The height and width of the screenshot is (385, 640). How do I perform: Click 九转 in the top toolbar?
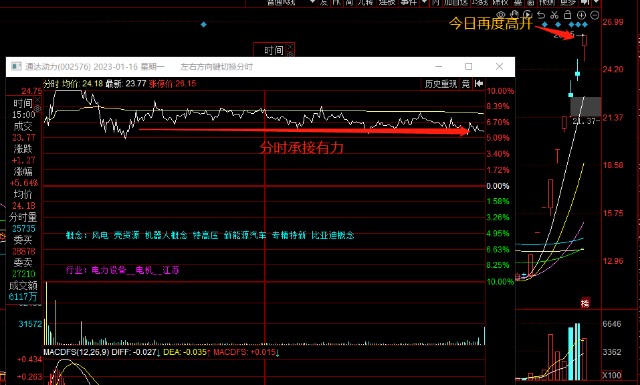click(x=365, y=2)
